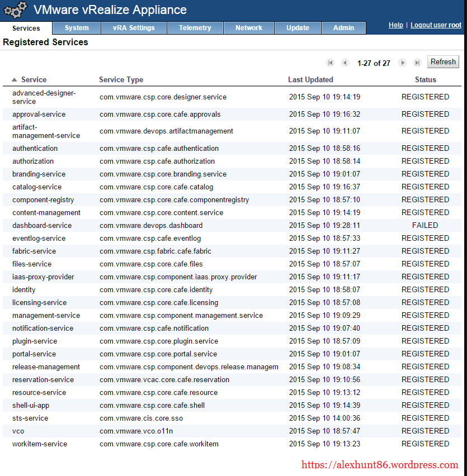Open the Help link
Image resolution: width=467 pixels, height=476 pixels.
click(396, 25)
